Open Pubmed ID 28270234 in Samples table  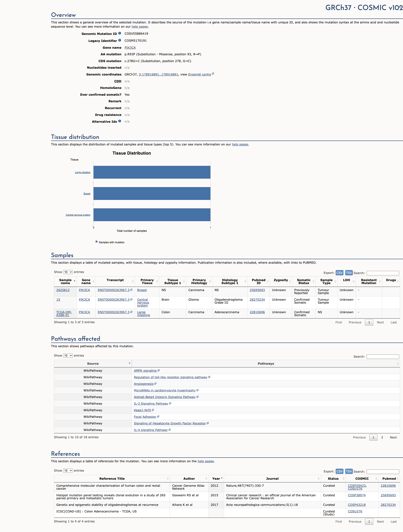[x=257, y=299]
